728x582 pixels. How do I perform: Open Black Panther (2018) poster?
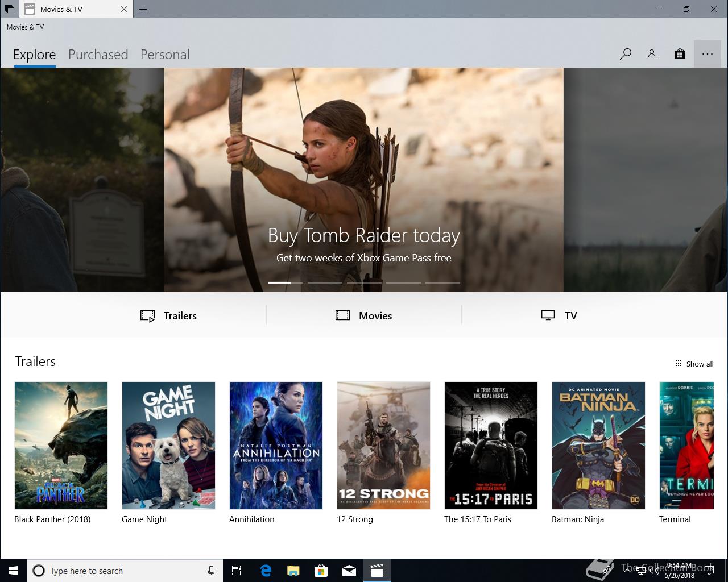[61, 446]
